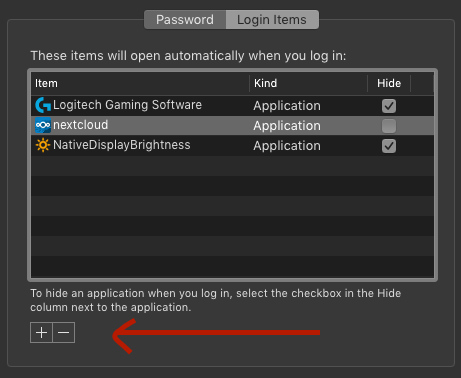Select the nextcloud row name
This screenshot has width=461, height=378.
point(81,125)
